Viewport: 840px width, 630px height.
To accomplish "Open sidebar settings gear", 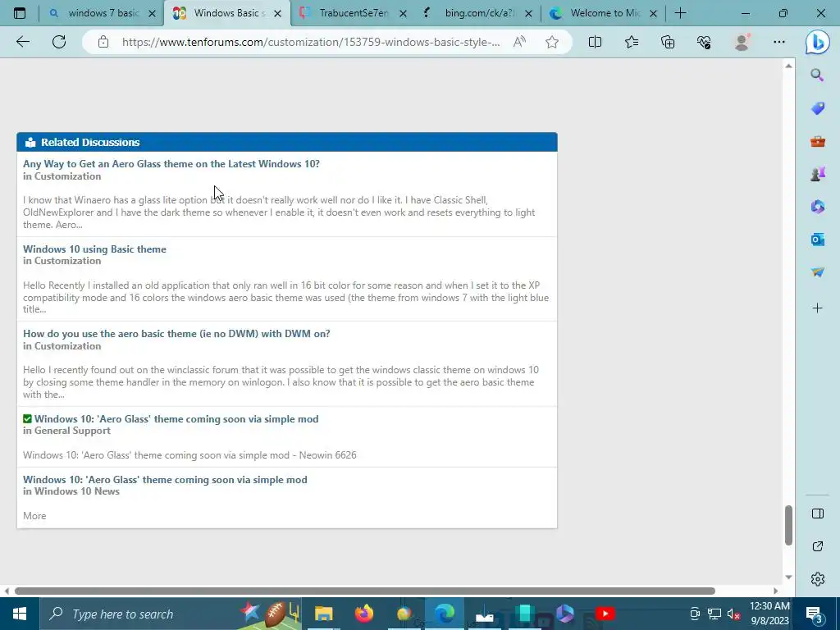I will [817, 579].
